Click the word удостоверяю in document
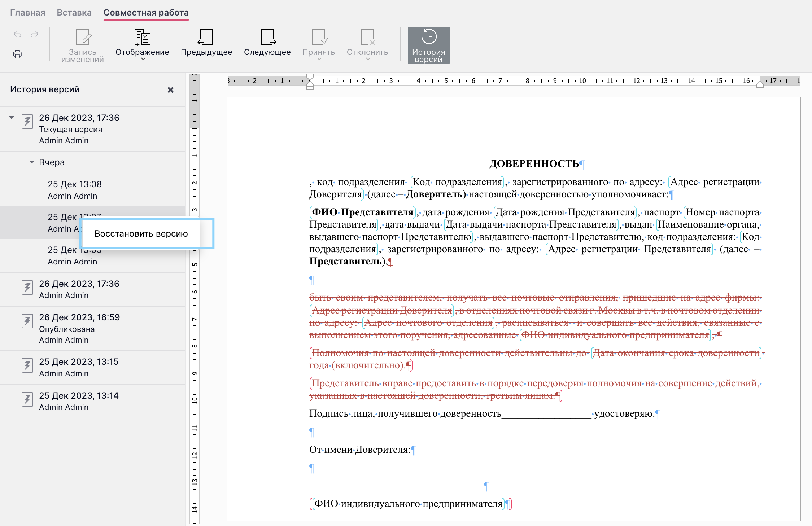 coord(624,413)
